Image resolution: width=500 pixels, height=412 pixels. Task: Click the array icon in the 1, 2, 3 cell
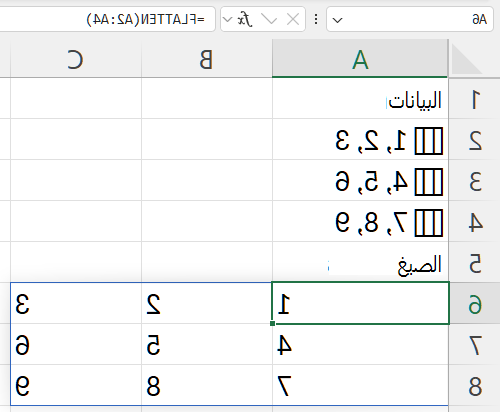click(429, 141)
